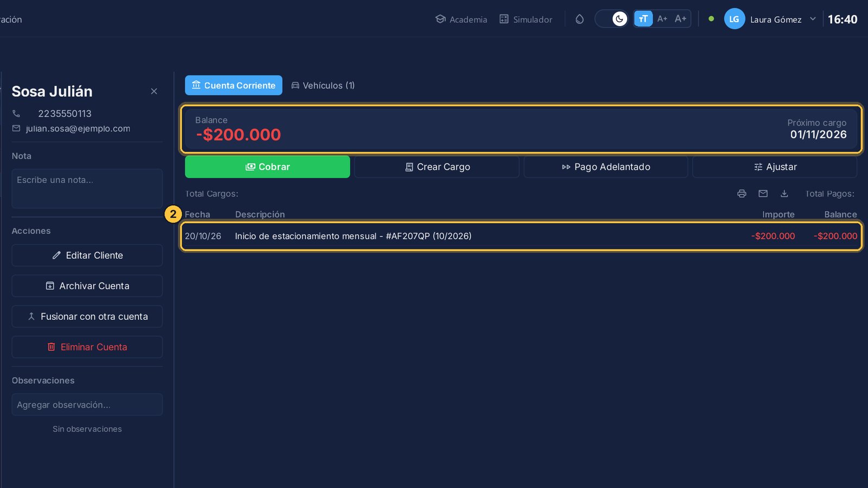Select the normal text size option
868x488 pixels.
(643, 19)
